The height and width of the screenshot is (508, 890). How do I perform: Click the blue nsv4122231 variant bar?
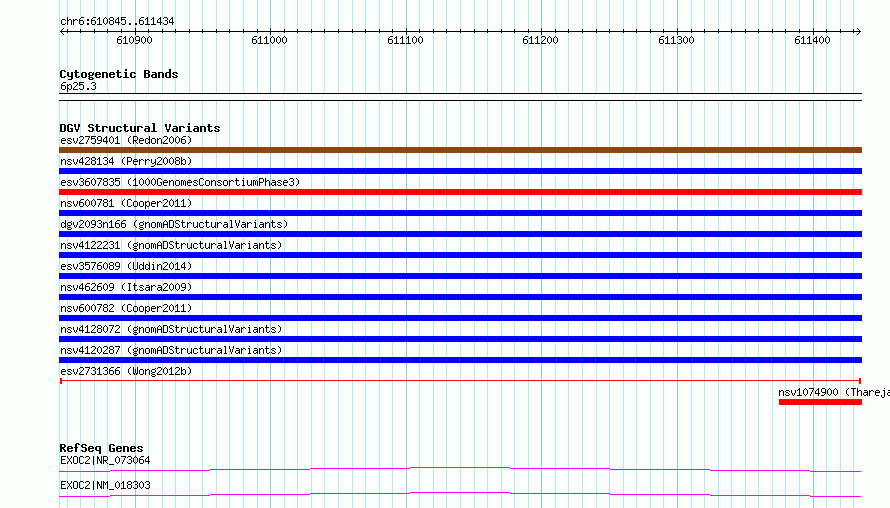click(x=460, y=255)
